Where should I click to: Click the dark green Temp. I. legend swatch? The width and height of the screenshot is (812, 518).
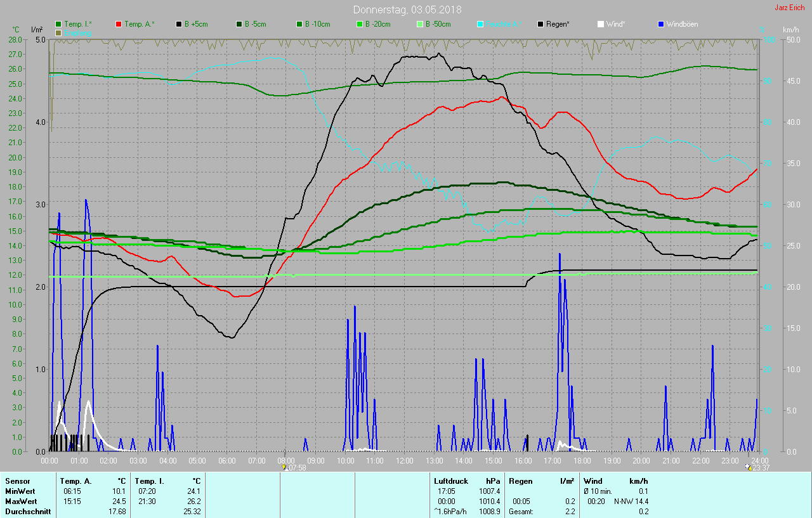58,24
